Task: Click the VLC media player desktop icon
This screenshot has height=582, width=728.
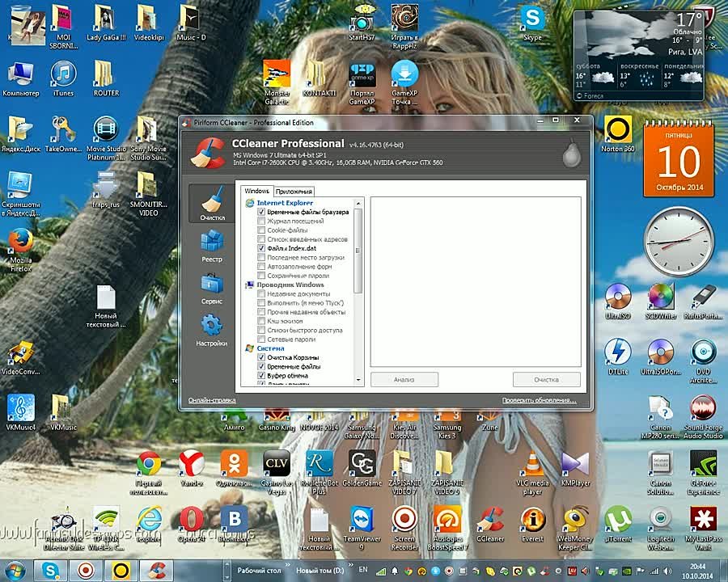Action: tap(532, 466)
